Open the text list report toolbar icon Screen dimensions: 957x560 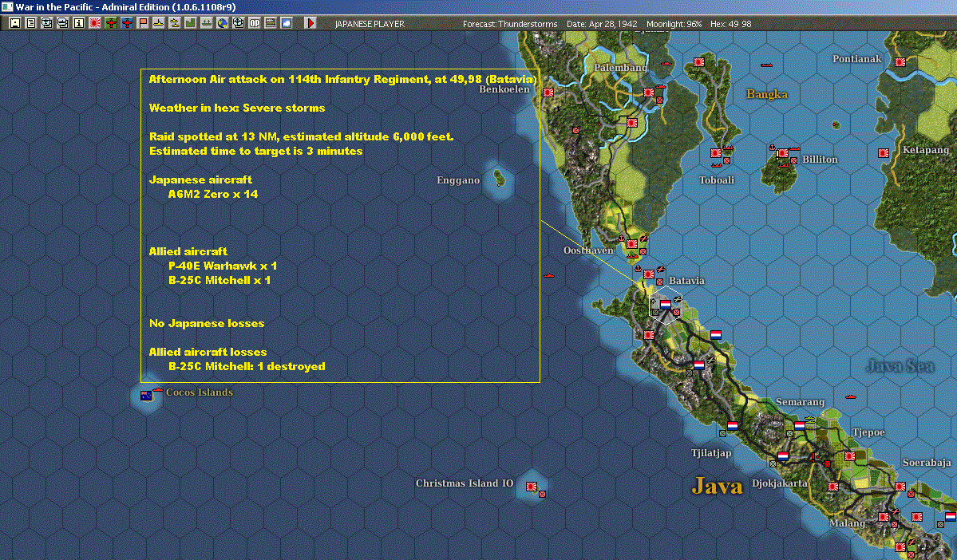[x=30, y=23]
